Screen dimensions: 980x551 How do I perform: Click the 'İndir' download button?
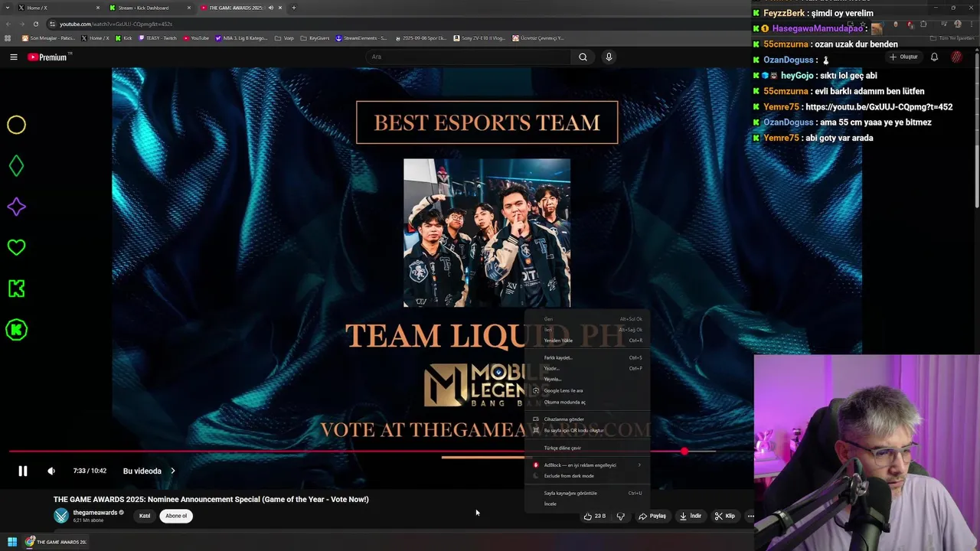coord(691,516)
